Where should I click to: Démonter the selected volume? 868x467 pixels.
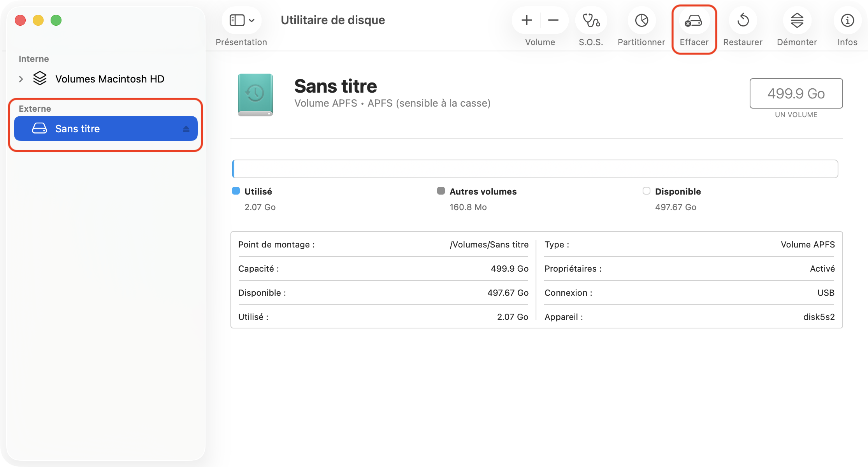point(796,20)
